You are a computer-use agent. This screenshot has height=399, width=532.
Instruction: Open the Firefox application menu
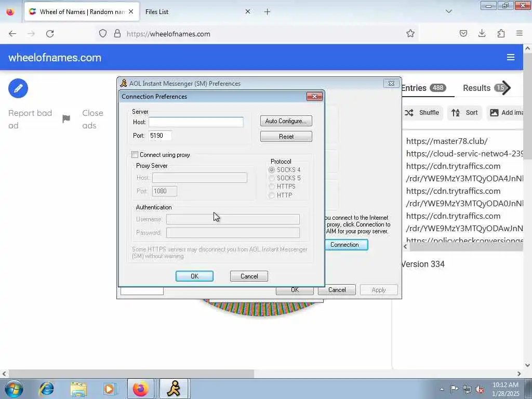pos(520,33)
